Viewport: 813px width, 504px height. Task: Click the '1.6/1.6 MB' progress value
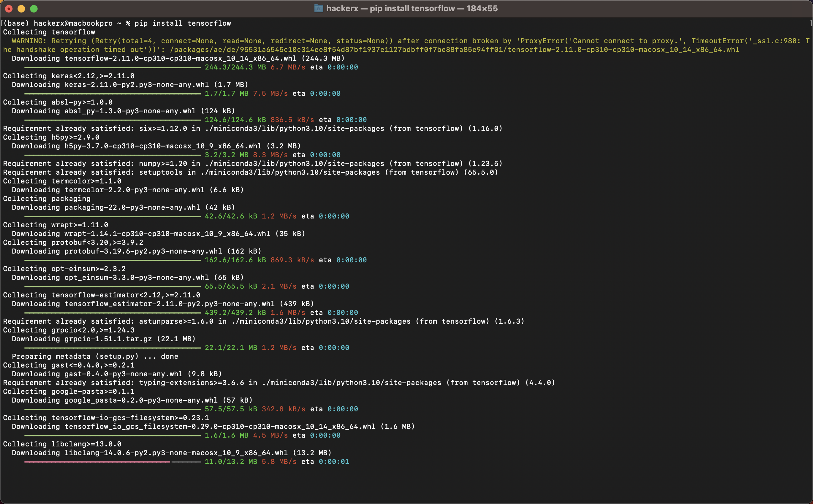[x=226, y=435]
